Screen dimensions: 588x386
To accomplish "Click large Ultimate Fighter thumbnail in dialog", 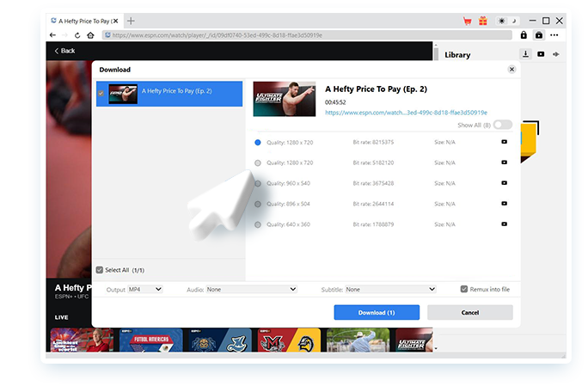I will pos(285,99).
